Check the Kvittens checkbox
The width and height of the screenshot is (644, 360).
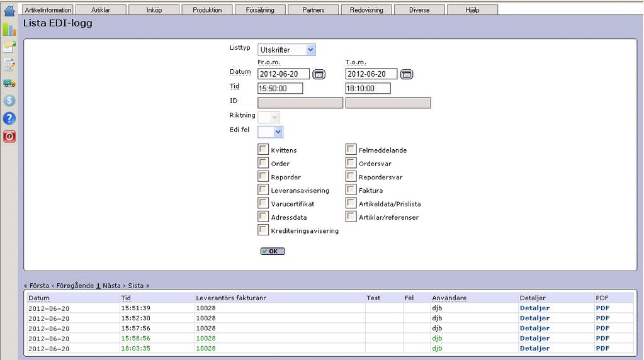coord(263,149)
